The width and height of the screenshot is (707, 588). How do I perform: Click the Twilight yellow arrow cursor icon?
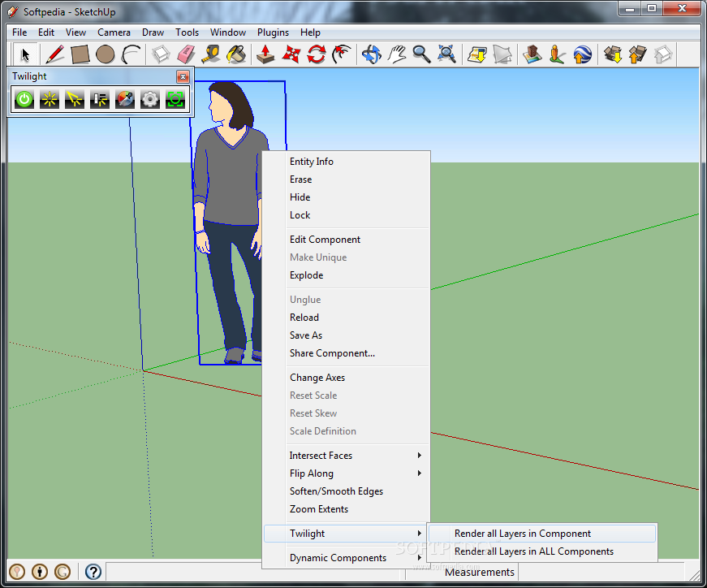(75, 99)
